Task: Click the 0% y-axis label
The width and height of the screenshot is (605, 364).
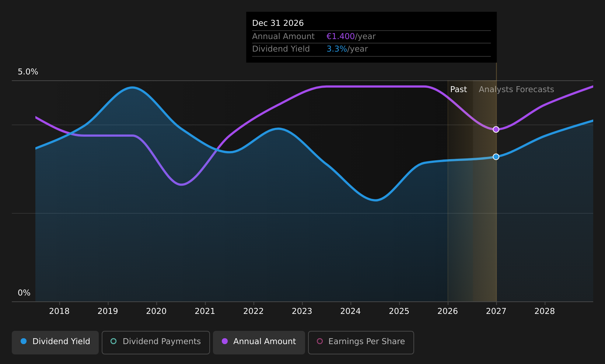Action: point(24,293)
